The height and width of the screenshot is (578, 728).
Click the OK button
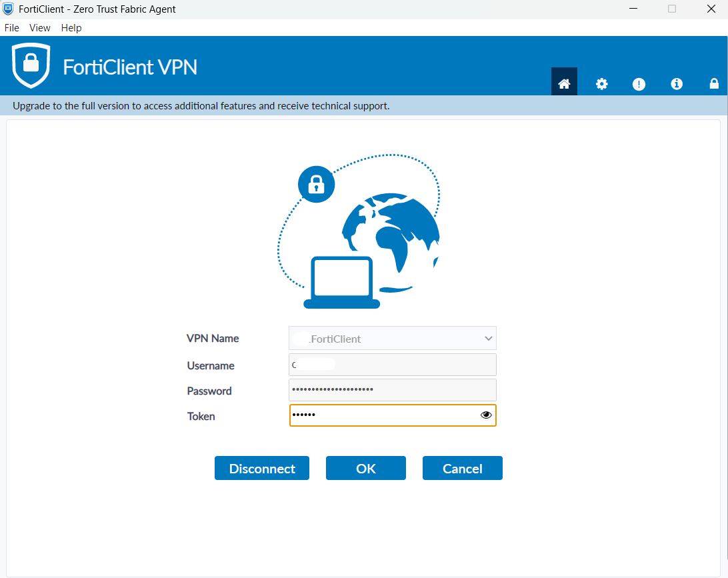pos(366,468)
